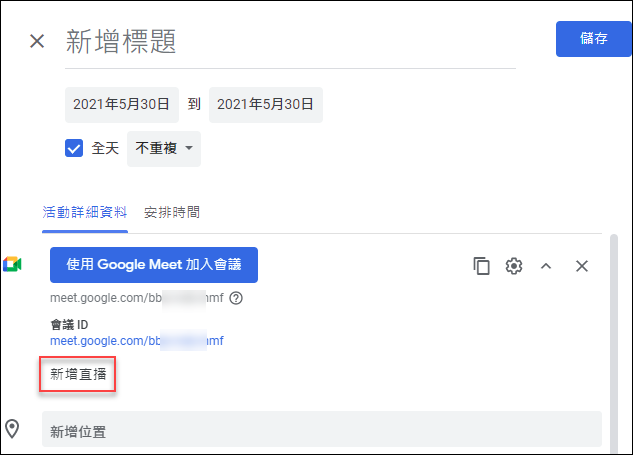Screen dimensions: 633x455
Task: Click the 新增直播 add live stream option
Action: coord(78,374)
